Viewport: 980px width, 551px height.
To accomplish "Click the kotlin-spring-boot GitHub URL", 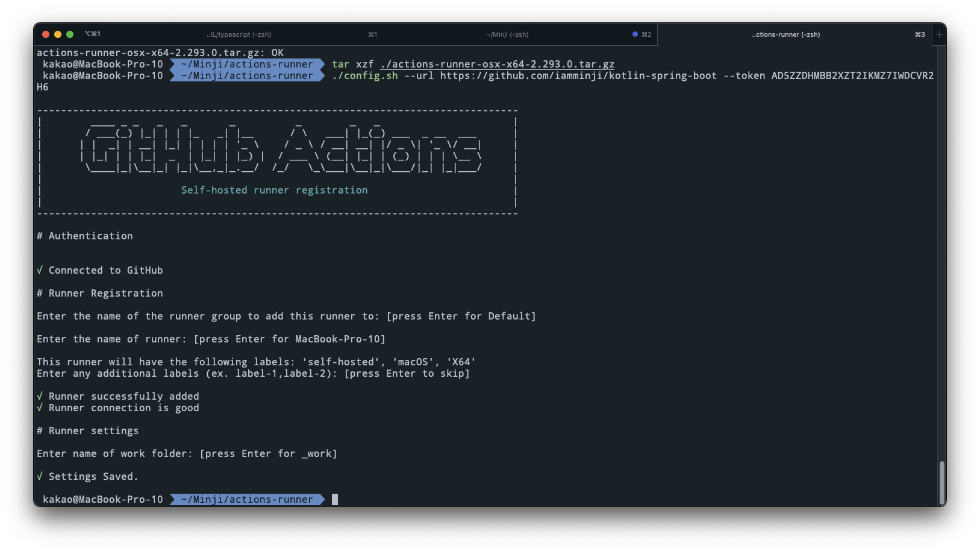I will [578, 76].
